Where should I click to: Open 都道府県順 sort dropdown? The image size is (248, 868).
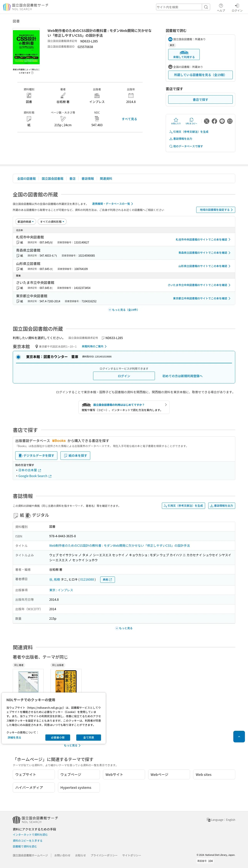[x=25, y=222]
